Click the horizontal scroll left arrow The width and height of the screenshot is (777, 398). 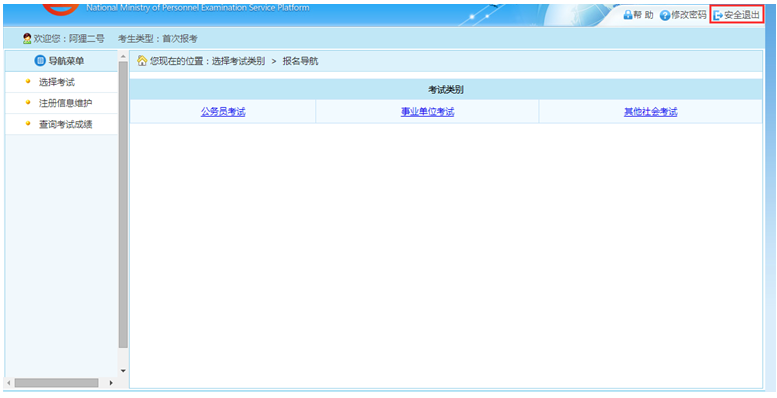tap(8, 383)
